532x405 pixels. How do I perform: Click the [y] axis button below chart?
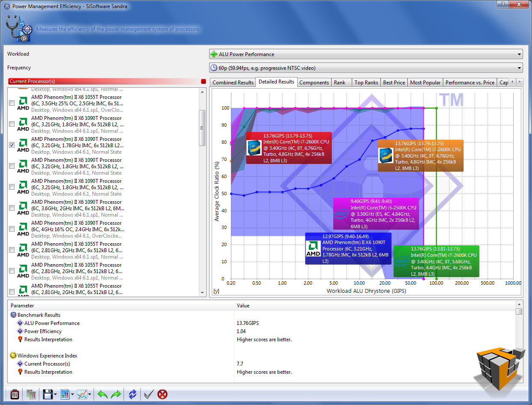216,291
